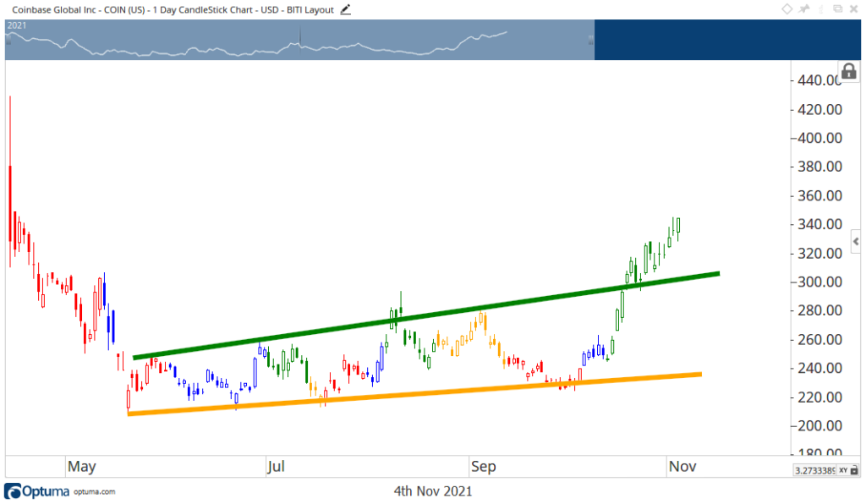The height and width of the screenshot is (504, 866).
Task: Click the 240.00 price scale label
Action: coord(819,368)
